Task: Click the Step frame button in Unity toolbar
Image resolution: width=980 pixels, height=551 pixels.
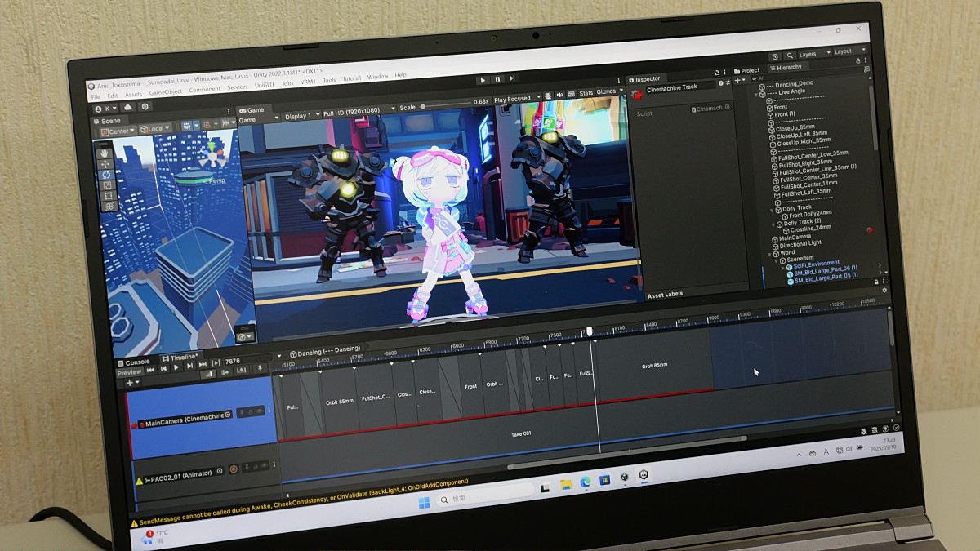Action: (512, 78)
